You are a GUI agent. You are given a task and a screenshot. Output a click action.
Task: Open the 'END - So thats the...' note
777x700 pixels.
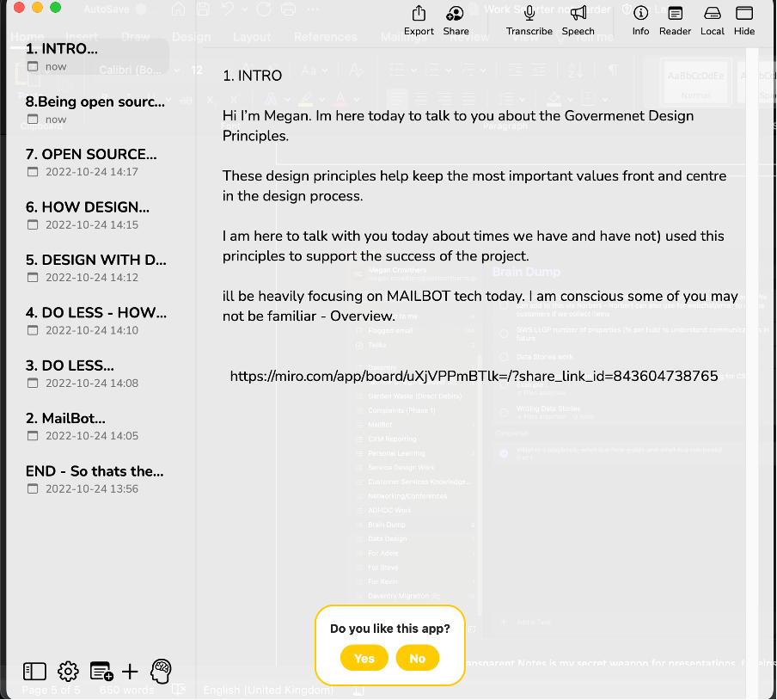click(x=95, y=479)
